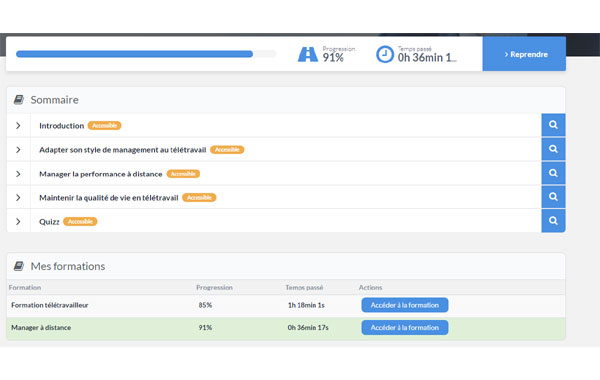Click the Sommaire heading
The image size is (600, 380).
pos(54,100)
